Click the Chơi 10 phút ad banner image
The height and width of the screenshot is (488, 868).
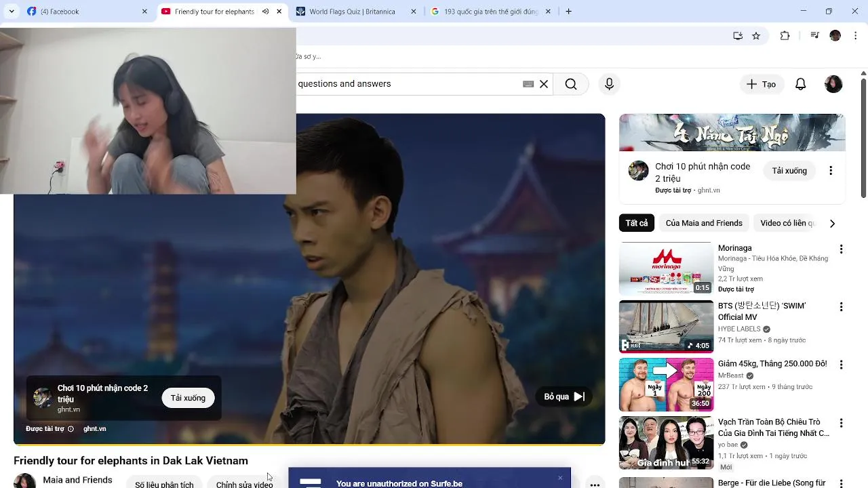coord(732,132)
